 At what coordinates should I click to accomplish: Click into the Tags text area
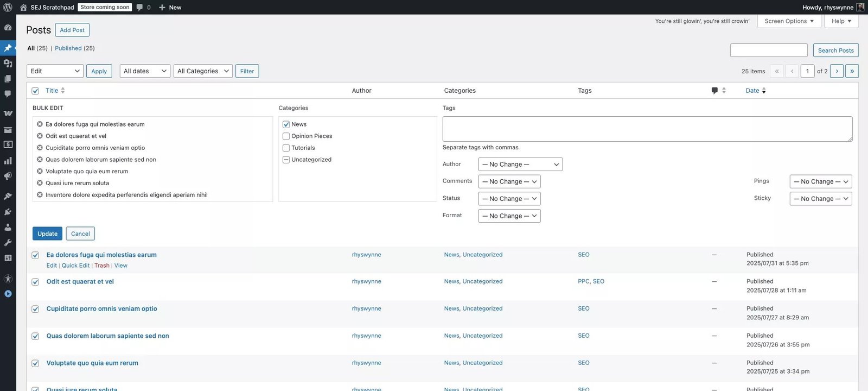click(647, 129)
